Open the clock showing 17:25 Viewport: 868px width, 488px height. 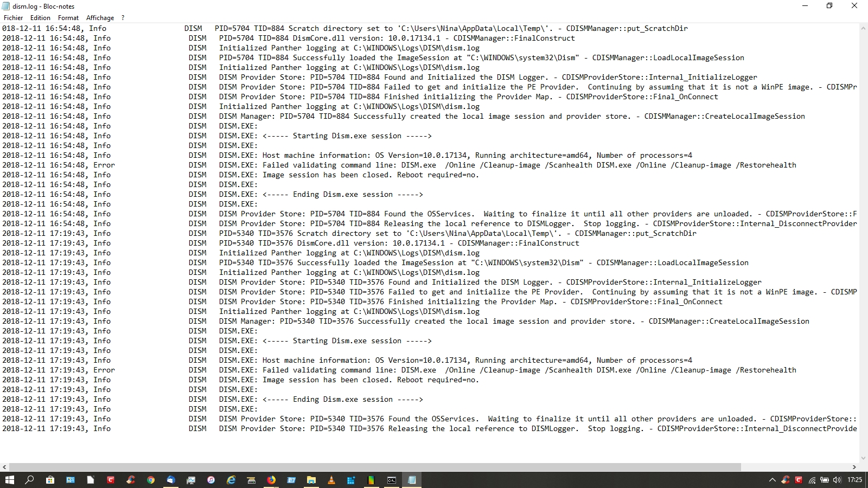coord(854,480)
